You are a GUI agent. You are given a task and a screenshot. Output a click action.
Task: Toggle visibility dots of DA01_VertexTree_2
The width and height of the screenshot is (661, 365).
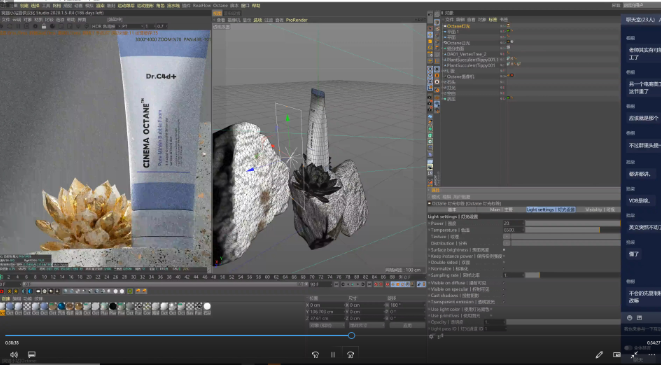click(x=502, y=54)
